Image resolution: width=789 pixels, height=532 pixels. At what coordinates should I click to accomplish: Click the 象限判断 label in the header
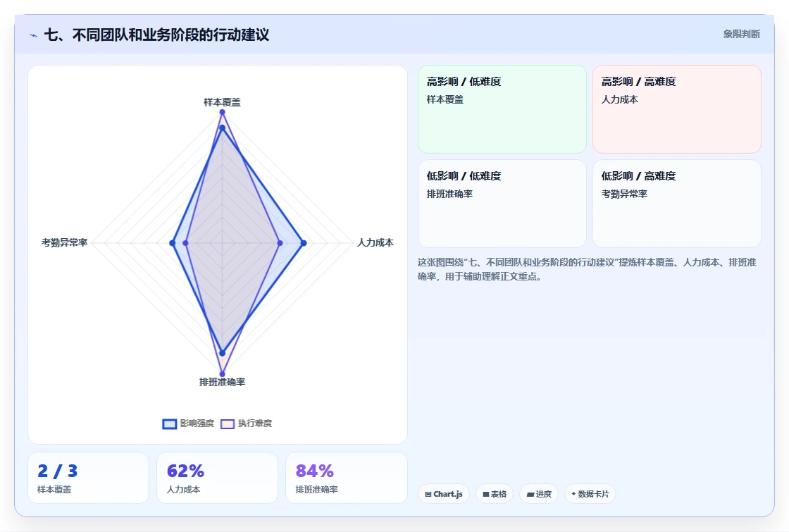pyautogui.click(x=742, y=35)
